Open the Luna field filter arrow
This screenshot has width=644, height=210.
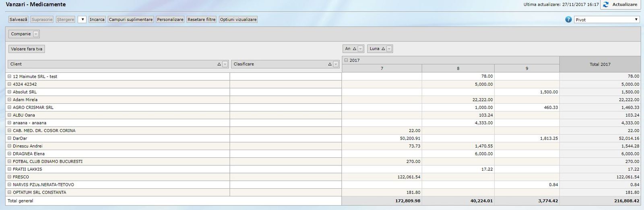389,49
